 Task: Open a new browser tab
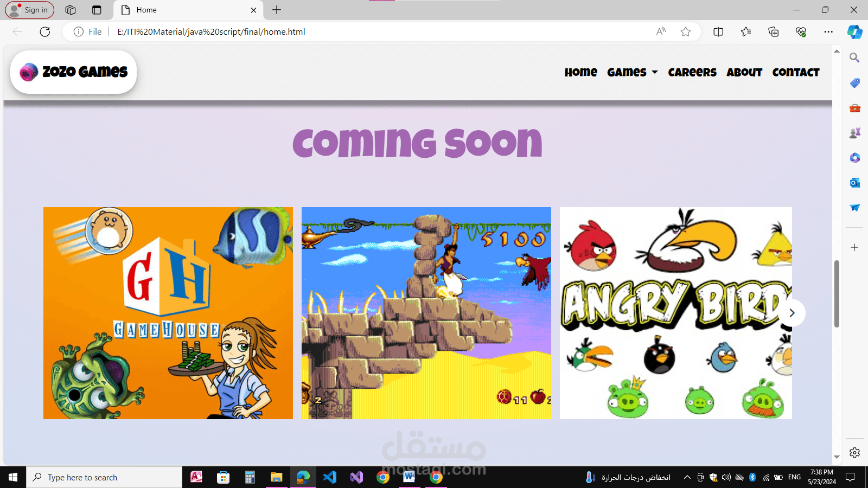click(x=277, y=10)
